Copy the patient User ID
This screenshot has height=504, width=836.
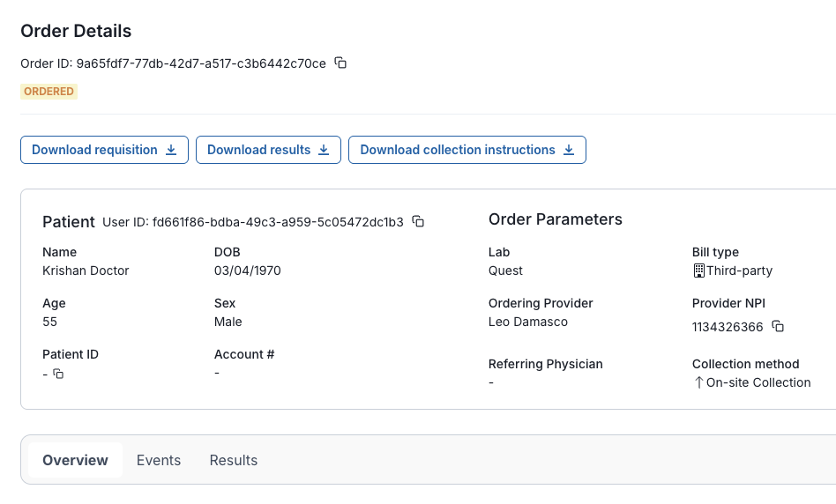(x=419, y=222)
